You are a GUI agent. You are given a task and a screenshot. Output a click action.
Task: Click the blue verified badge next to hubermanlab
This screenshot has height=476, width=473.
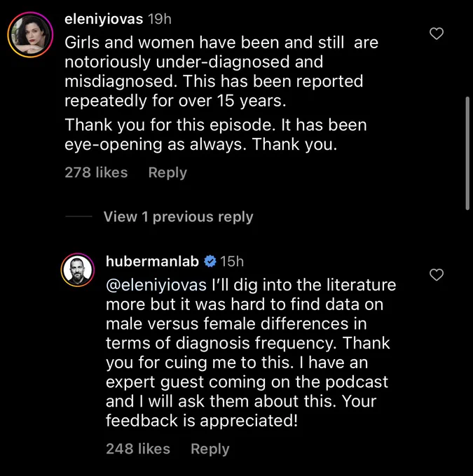(210, 261)
